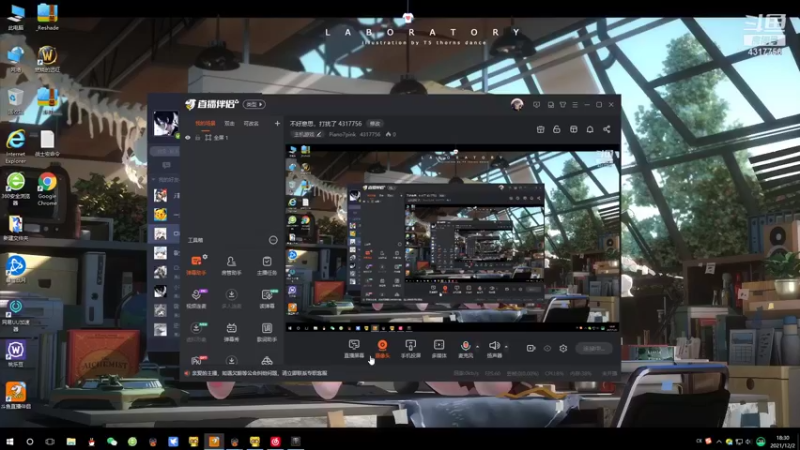Screen dimensions: 800x450
Task: Collapse the friends group in the left list
Action: point(154,180)
